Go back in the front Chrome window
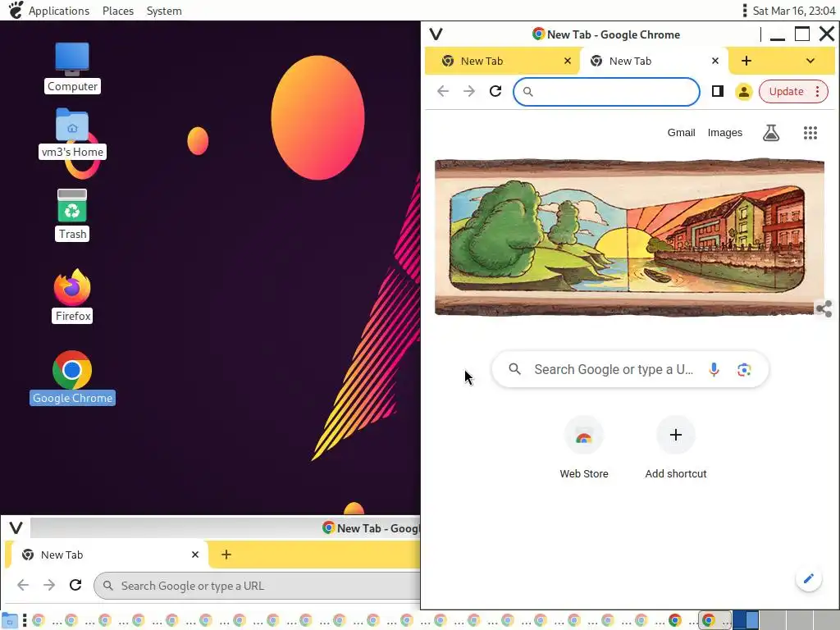Screen dimensions: 840x630 443,91
